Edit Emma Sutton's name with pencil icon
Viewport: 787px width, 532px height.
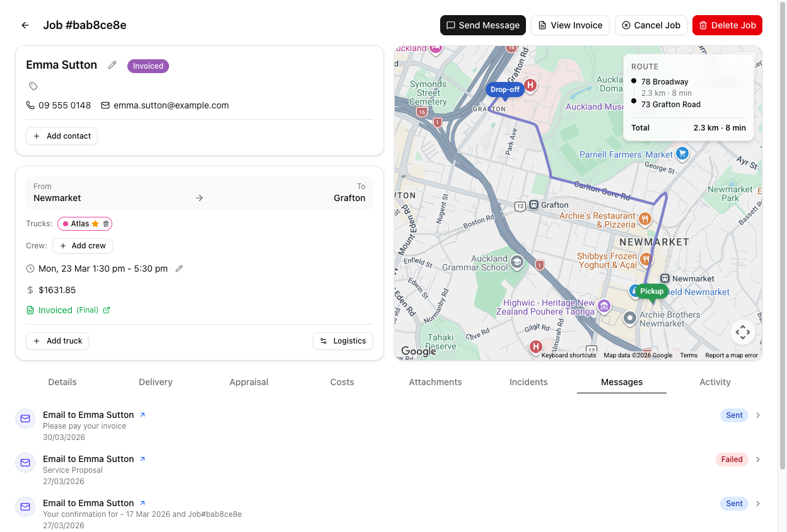tap(112, 65)
